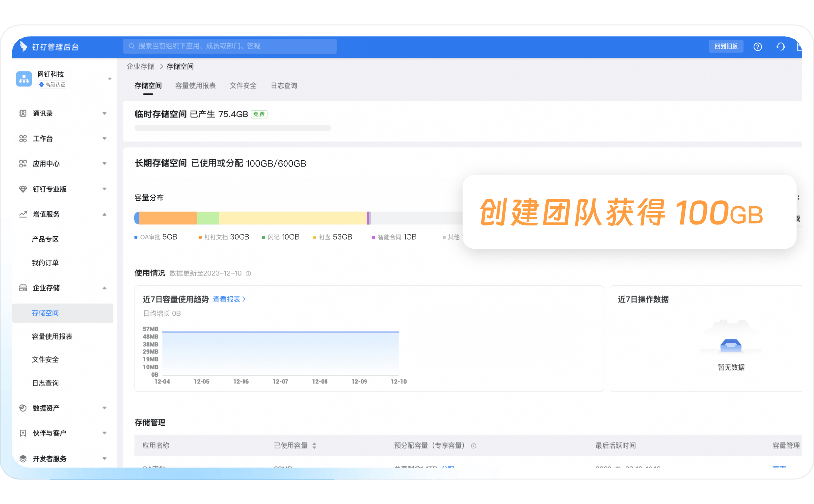The width and height of the screenshot is (814, 504).
Task: Click the 回到旧版 button
Action: (726, 46)
